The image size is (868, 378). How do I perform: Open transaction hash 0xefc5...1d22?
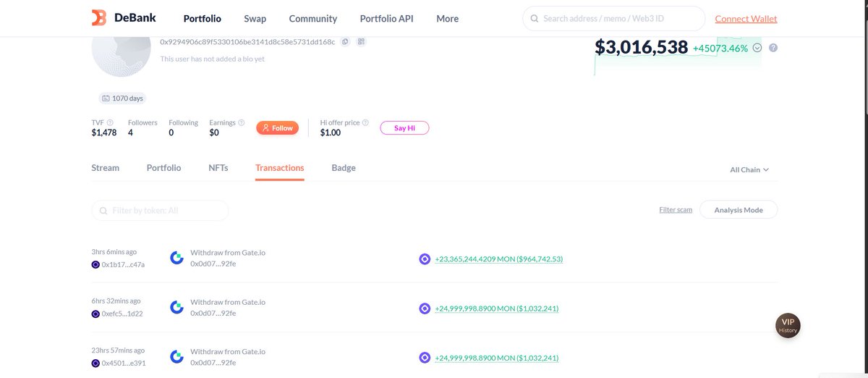[122, 314]
